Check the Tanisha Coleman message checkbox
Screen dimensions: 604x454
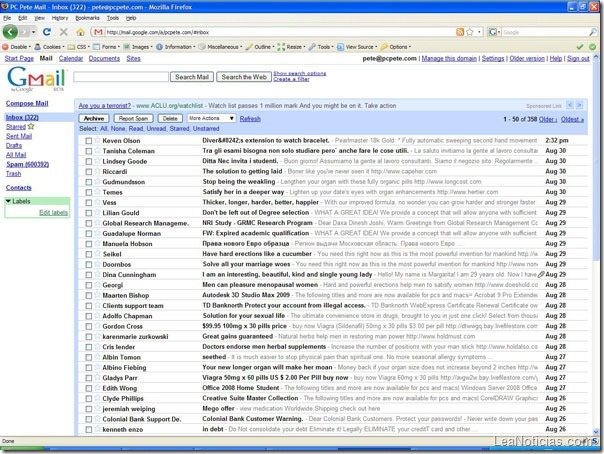(x=89, y=151)
